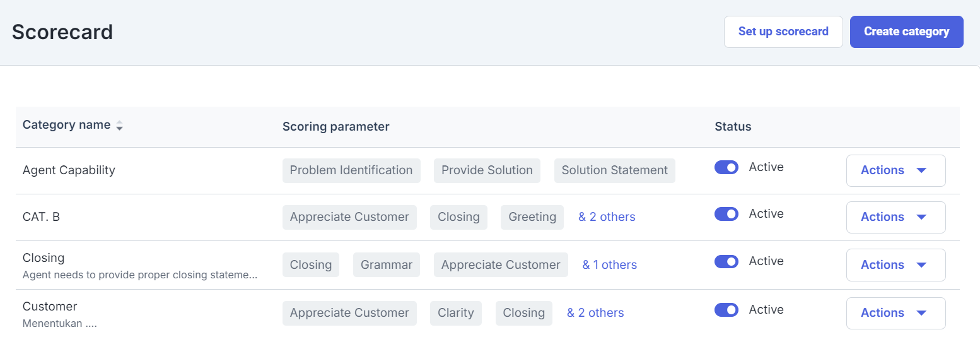The width and height of the screenshot is (980, 337).
Task: Click the Greeting tag in CAT. B
Action: [x=532, y=217]
